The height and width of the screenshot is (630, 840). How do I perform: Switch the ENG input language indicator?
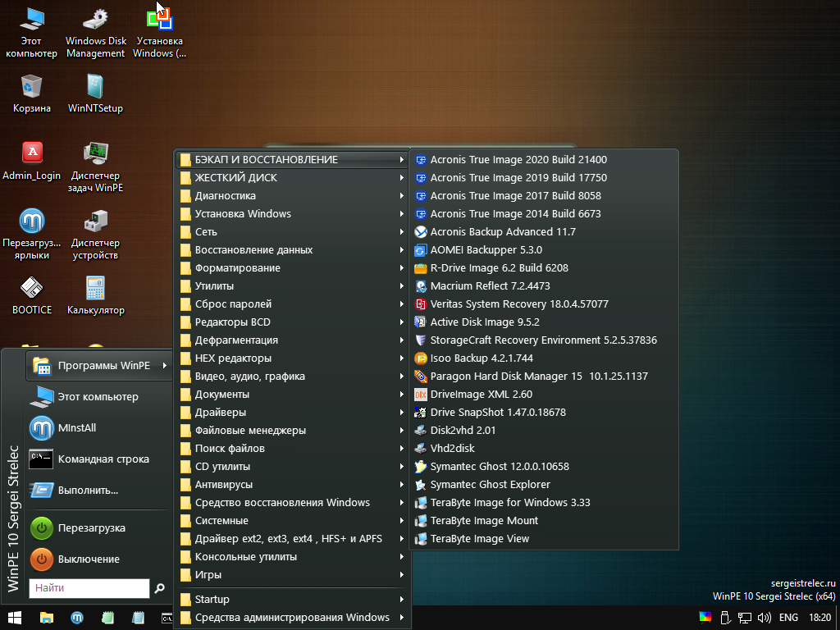pyautogui.click(x=788, y=618)
